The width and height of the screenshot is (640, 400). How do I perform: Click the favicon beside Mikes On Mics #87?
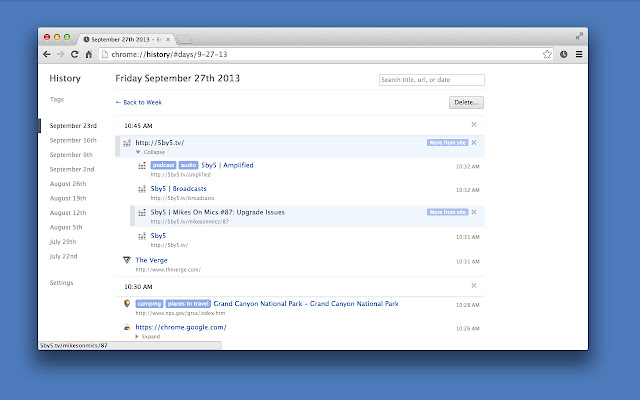point(142,213)
